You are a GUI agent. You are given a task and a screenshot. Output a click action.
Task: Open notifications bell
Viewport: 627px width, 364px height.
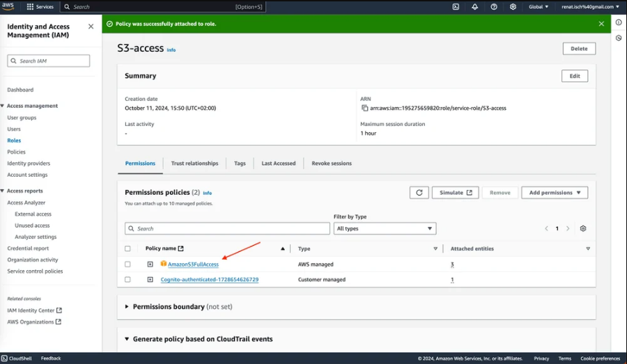474,7
